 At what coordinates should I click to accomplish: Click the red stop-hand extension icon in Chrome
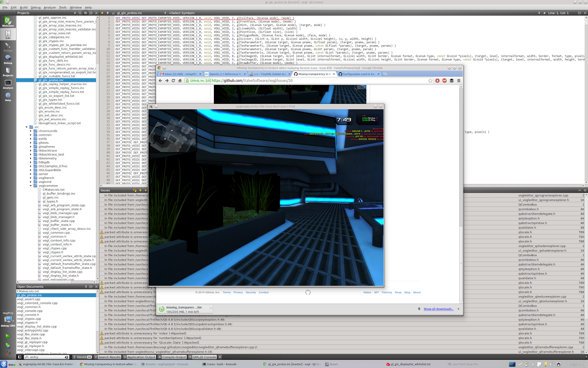437,81
